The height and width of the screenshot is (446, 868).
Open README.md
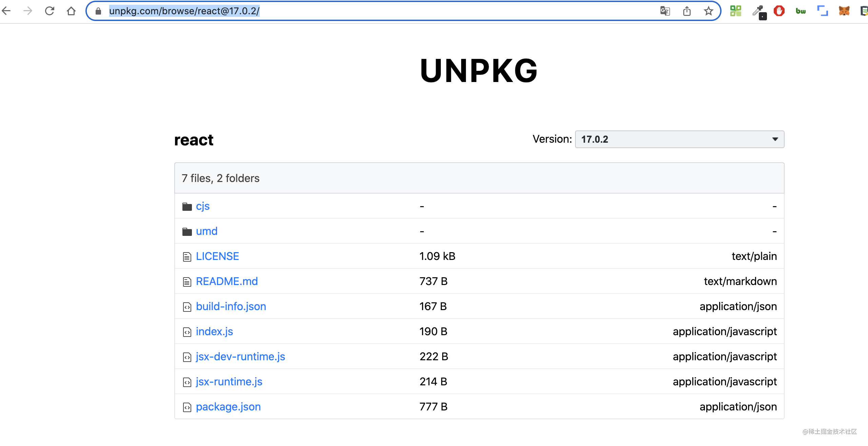tap(227, 281)
